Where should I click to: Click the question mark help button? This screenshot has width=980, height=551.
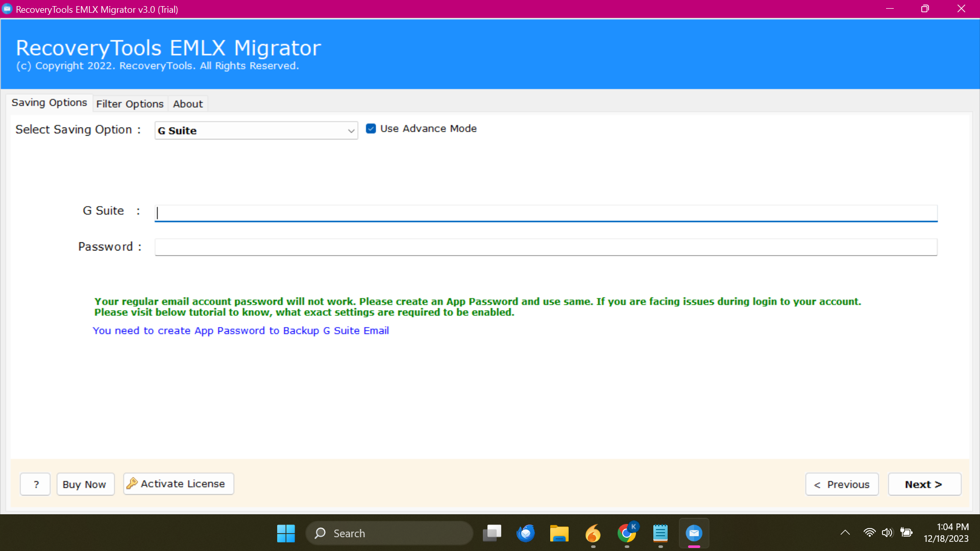pyautogui.click(x=35, y=484)
